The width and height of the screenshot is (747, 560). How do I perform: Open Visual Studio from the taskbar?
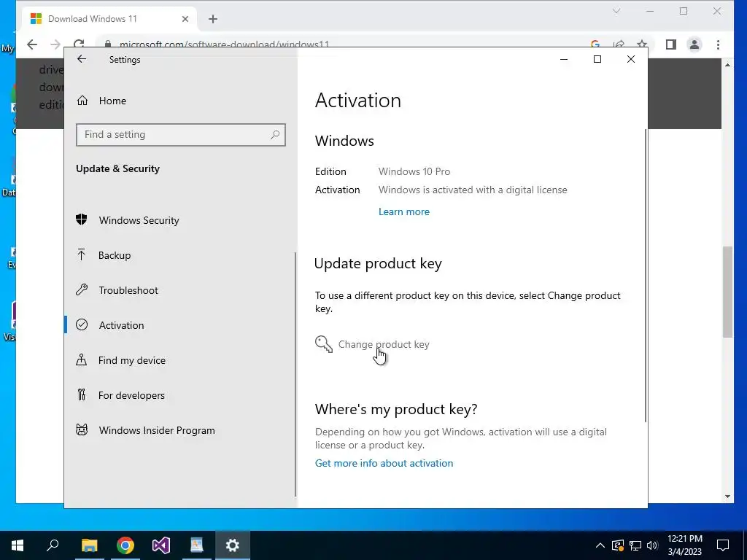[161, 545]
